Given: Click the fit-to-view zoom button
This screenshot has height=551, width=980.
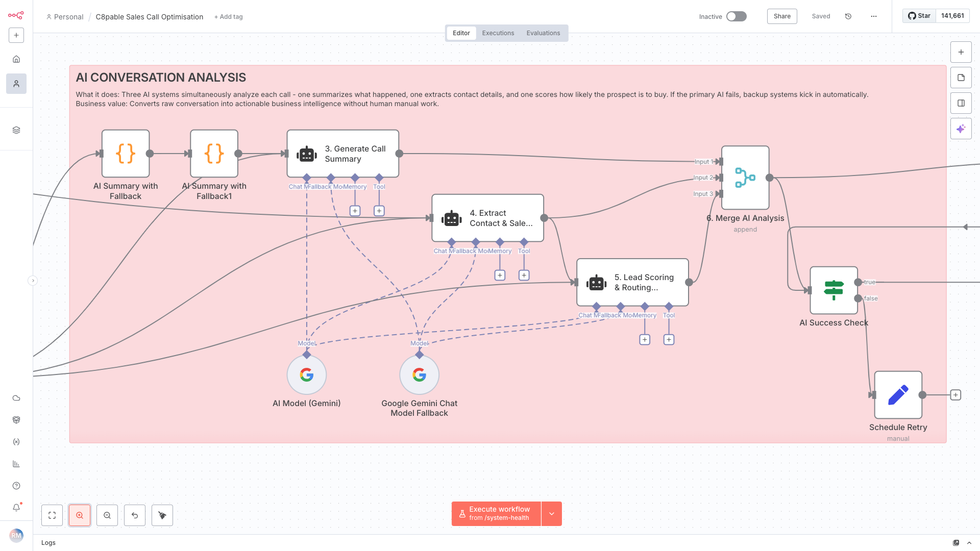Looking at the screenshot, I should point(52,515).
